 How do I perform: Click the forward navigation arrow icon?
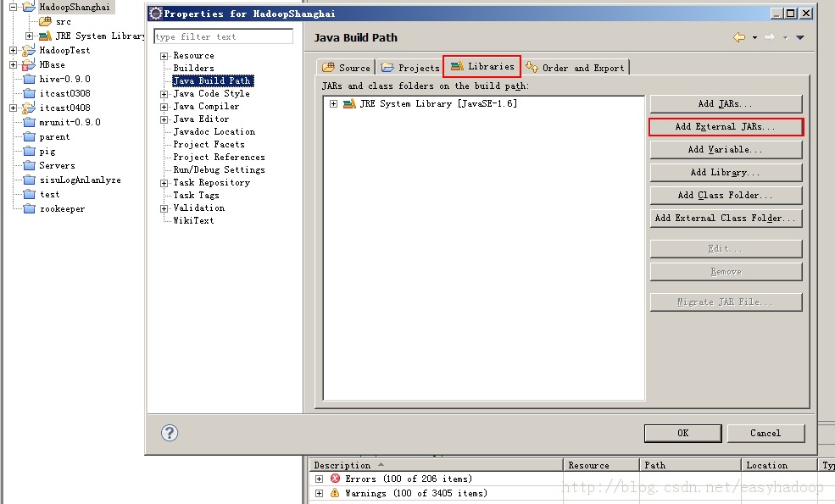coord(770,37)
